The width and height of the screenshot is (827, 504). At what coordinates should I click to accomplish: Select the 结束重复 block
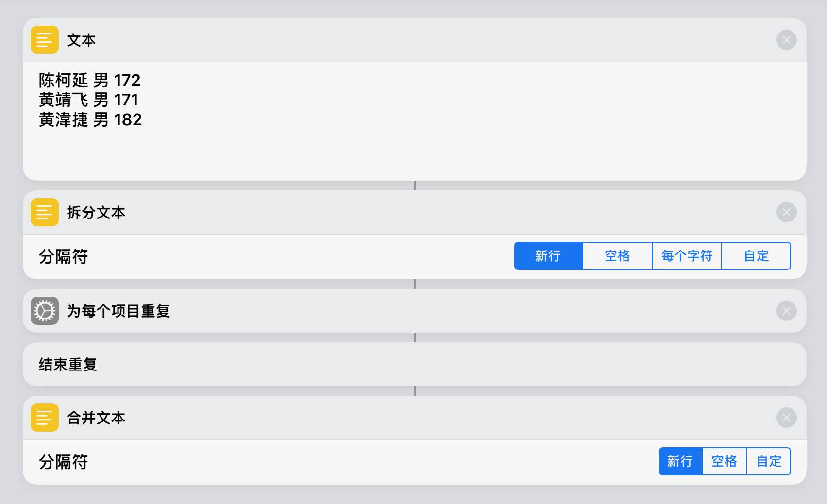click(68, 364)
